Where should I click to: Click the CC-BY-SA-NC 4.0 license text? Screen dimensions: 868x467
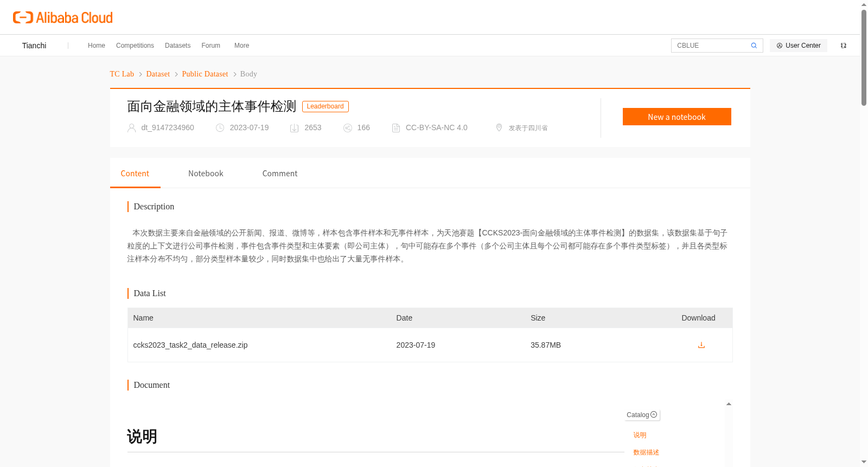pos(437,127)
